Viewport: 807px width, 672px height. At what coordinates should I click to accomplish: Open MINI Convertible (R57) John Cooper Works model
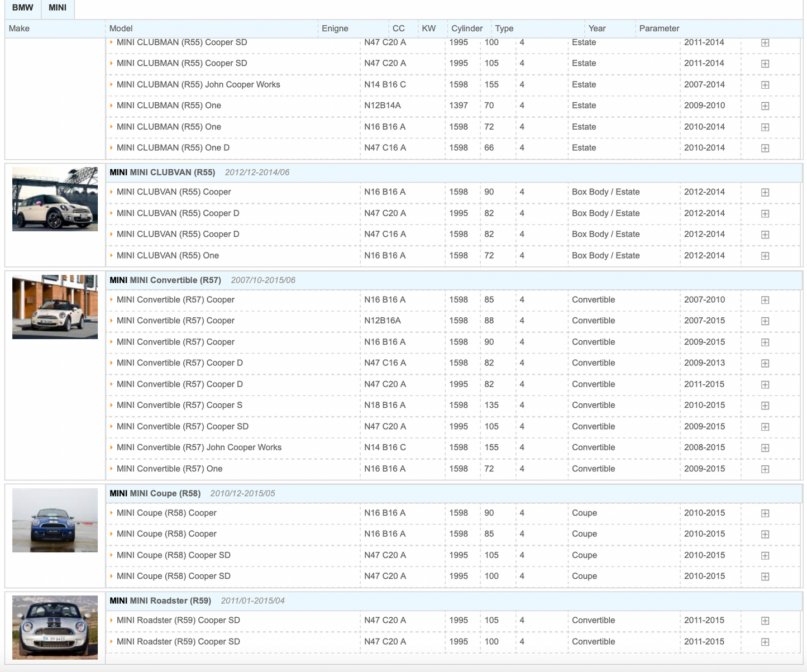(x=199, y=447)
